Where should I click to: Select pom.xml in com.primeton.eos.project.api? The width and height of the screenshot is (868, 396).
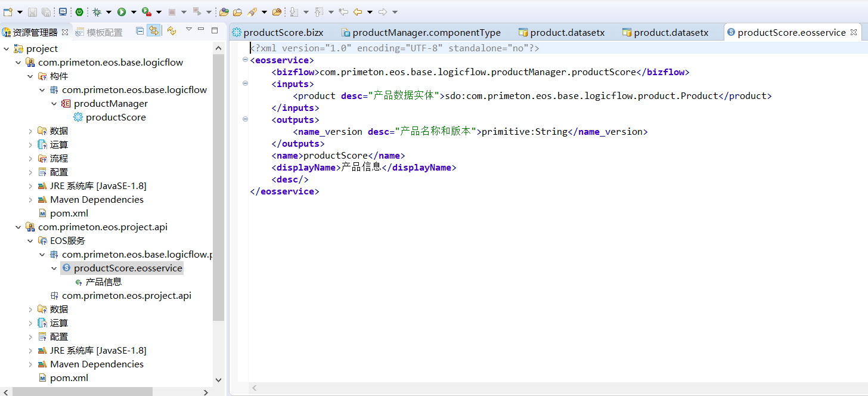[x=69, y=378]
